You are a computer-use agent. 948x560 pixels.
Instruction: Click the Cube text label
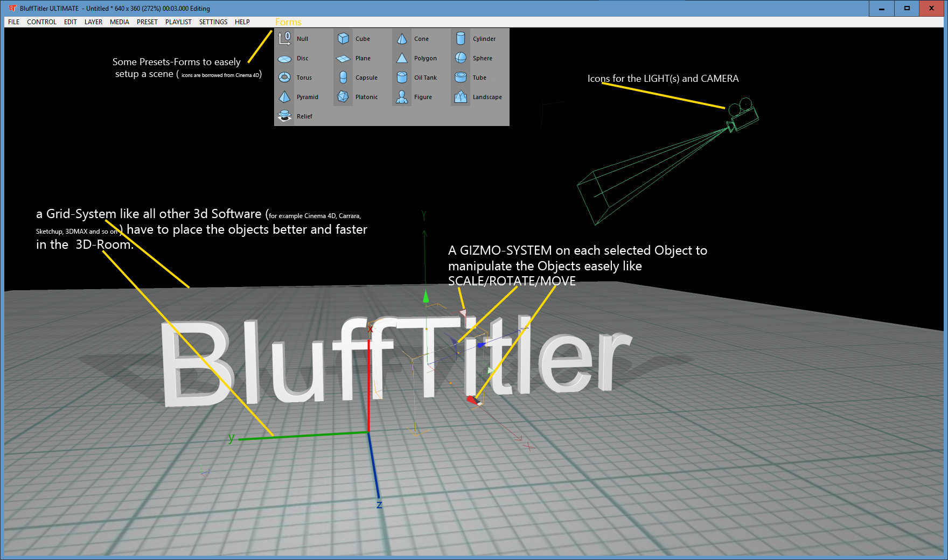(363, 39)
